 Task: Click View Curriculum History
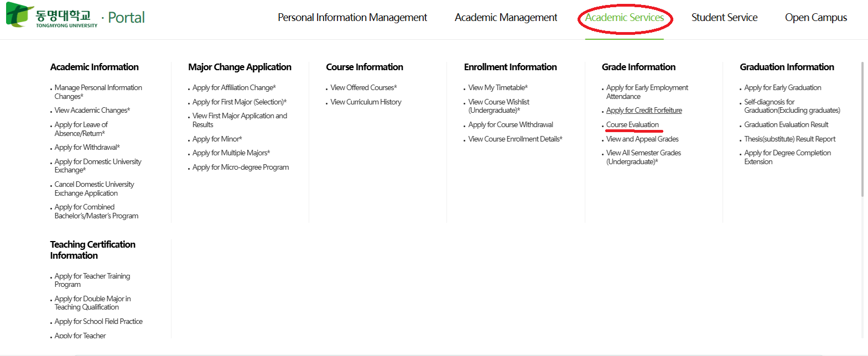click(x=366, y=102)
